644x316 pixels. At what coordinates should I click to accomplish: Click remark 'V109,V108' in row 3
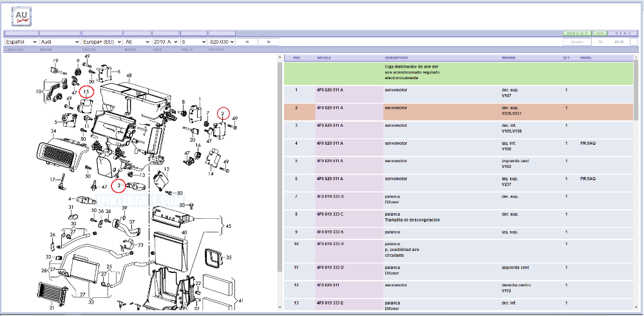[511, 131]
